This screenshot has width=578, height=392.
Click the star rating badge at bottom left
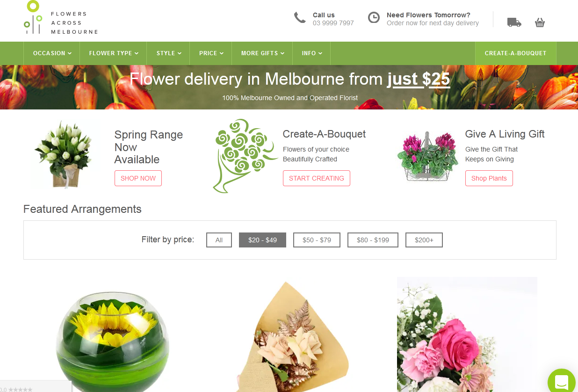pyautogui.click(x=36, y=387)
